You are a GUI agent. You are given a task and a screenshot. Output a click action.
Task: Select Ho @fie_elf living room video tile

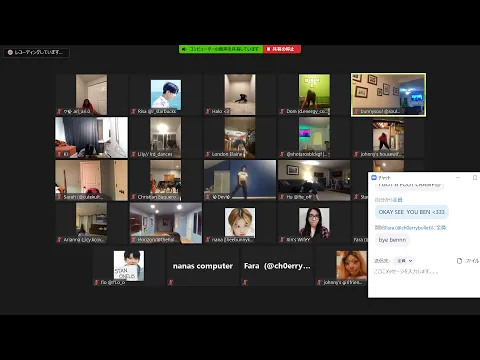[314, 180]
